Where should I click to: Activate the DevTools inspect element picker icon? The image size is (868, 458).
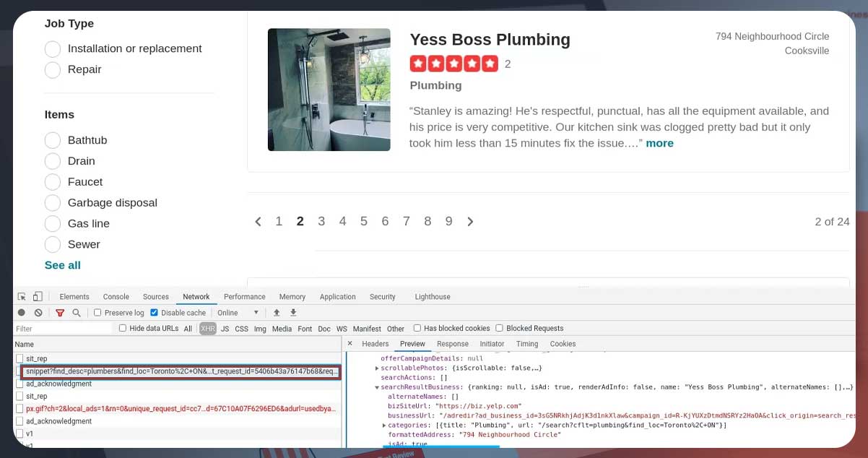click(x=22, y=297)
